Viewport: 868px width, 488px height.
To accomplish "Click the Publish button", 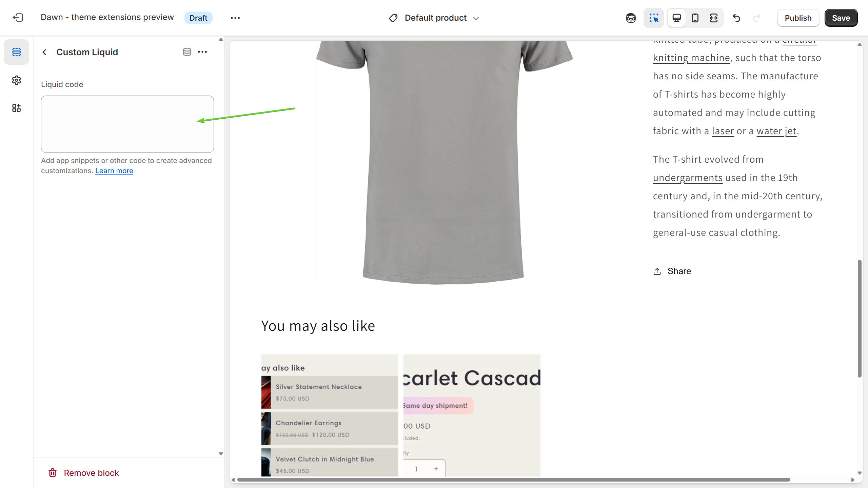I will [x=798, y=18].
